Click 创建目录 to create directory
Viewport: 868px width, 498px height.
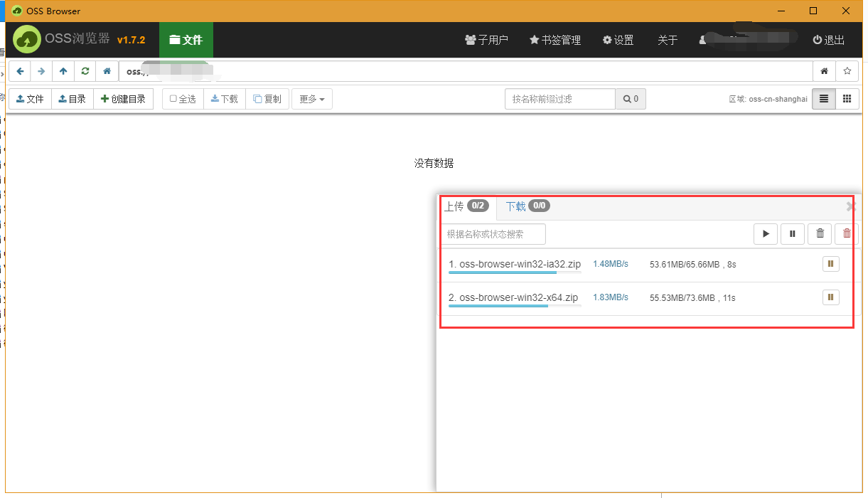(x=123, y=99)
